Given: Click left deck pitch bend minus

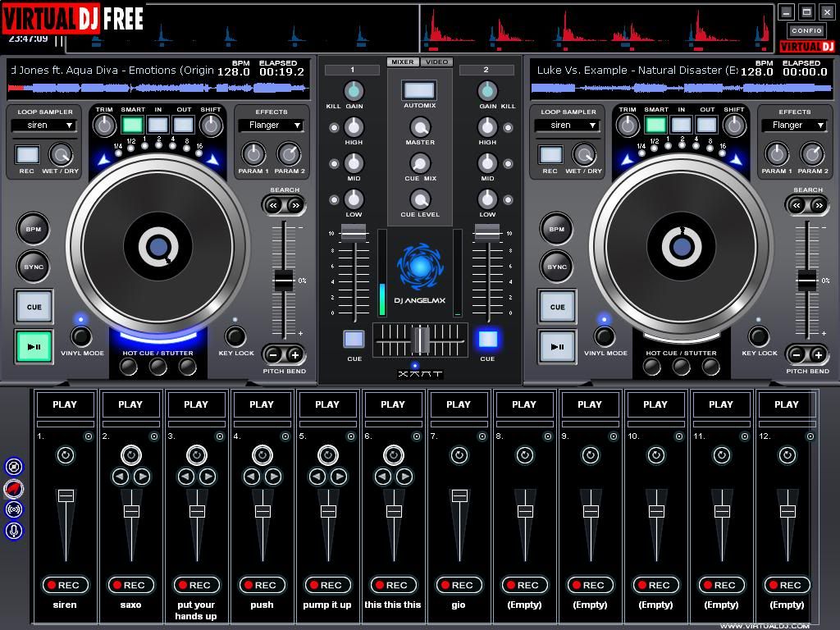Looking at the screenshot, I should coord(273,354).
